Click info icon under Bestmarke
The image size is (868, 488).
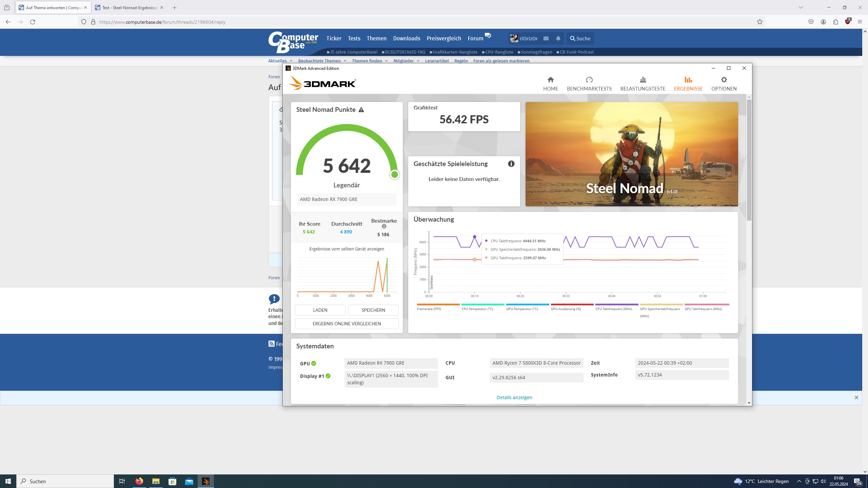coord(384,226)
